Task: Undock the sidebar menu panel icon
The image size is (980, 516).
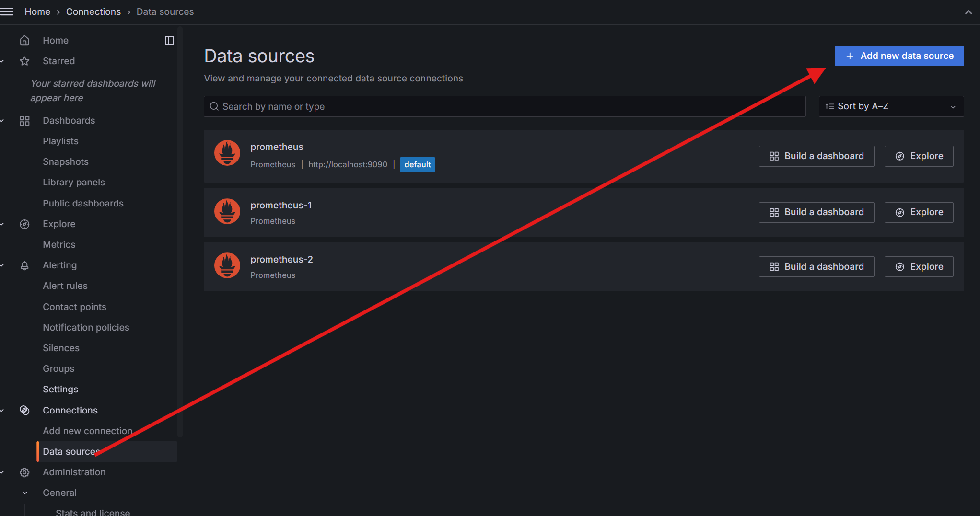Action: point(169,40)
